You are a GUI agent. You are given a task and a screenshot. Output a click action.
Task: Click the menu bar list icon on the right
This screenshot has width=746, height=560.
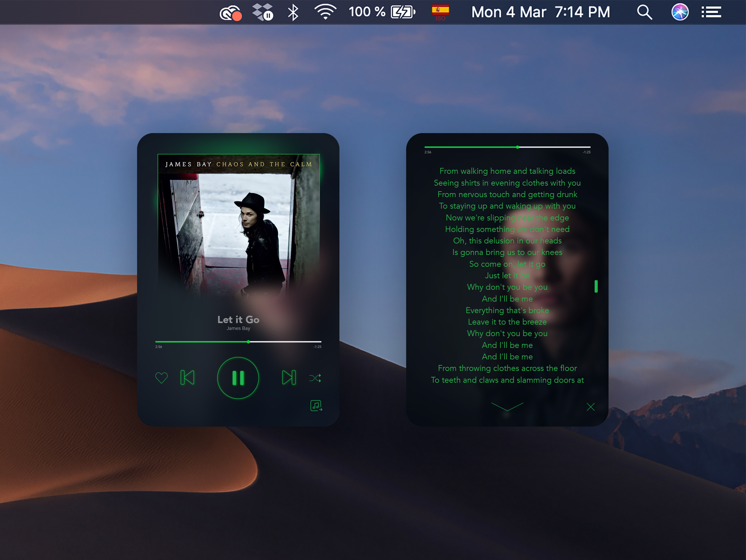[711, 11]
